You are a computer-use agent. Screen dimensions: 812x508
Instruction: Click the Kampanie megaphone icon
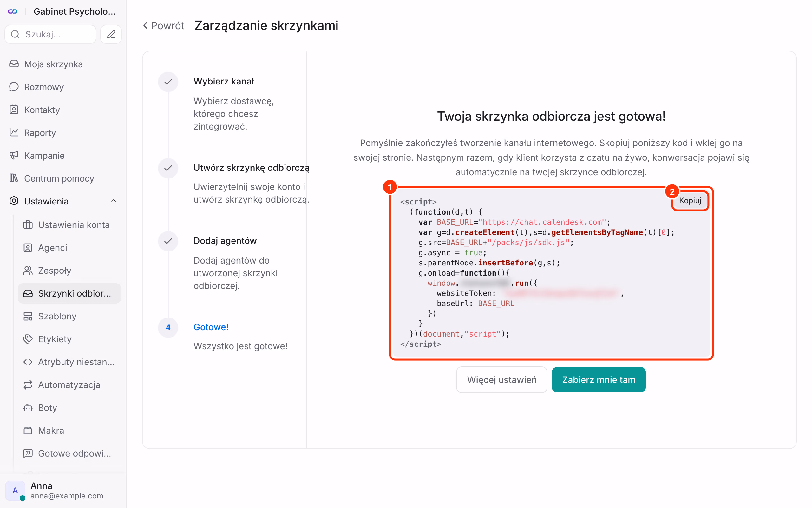click(x=14, y=155)
